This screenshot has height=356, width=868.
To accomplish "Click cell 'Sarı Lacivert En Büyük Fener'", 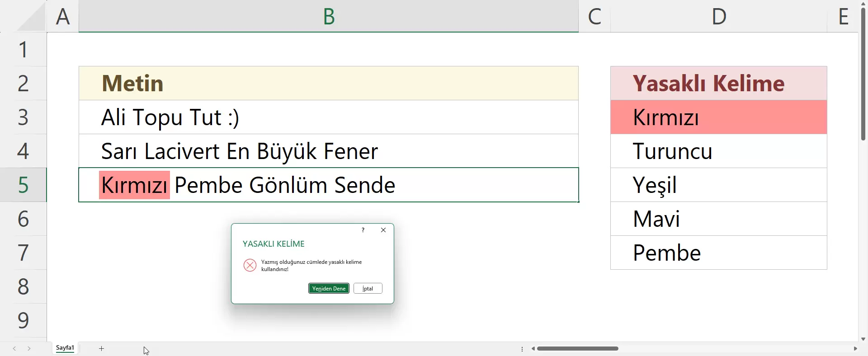I will click(x=329, y=151).
